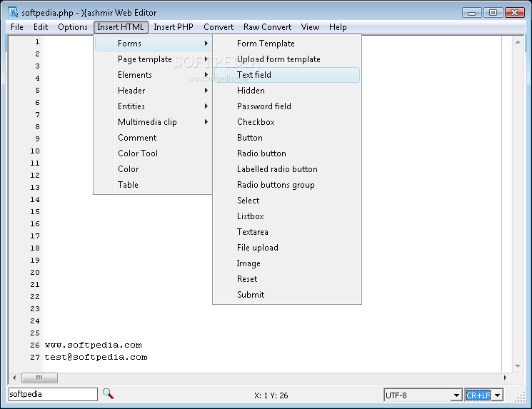532x409 pixels.
Task: Maximize the editor window
Action: tap(493, 13)
